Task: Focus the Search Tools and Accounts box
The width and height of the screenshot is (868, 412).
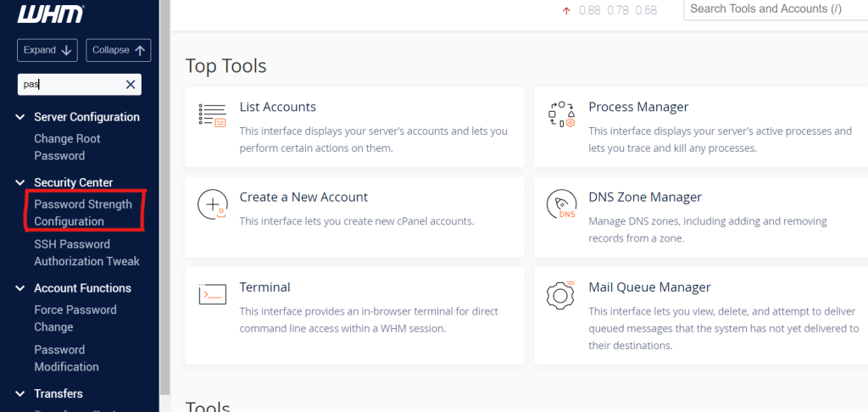Action: [776, 9]
